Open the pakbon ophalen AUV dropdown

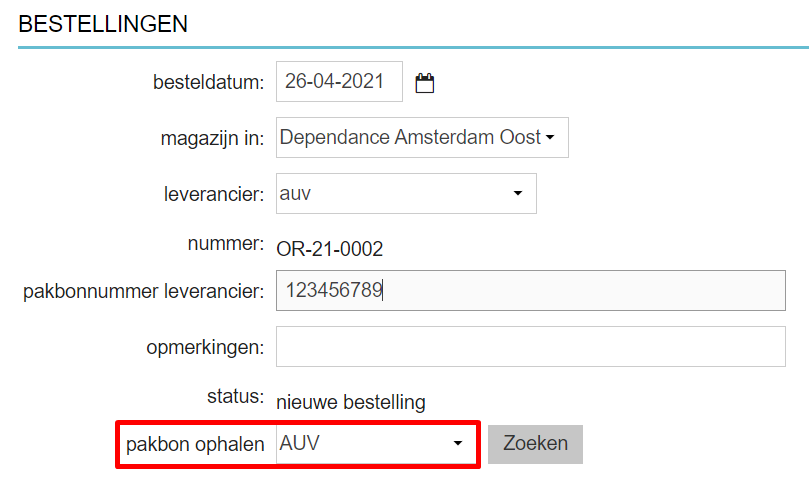[x=375, y=443]
